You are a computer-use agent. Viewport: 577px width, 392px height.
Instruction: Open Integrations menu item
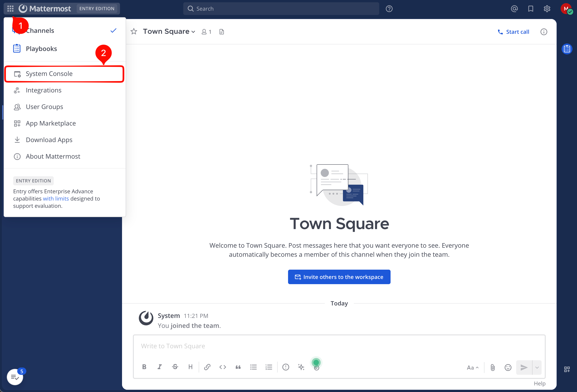[65, 90]
